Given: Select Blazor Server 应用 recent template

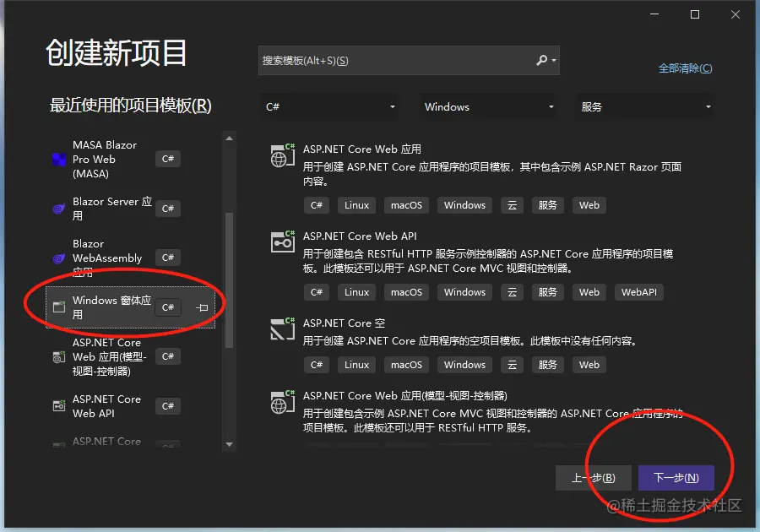Looking at the screenshot, I should pyautogui.click(x=131, y=209).
